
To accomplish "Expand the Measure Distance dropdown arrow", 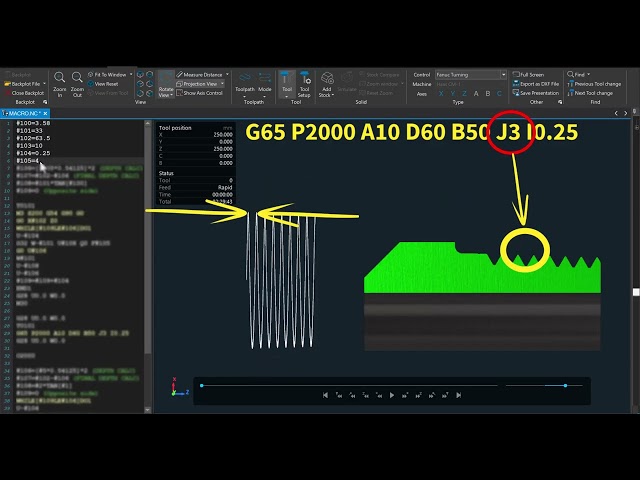I will [227, 75].
